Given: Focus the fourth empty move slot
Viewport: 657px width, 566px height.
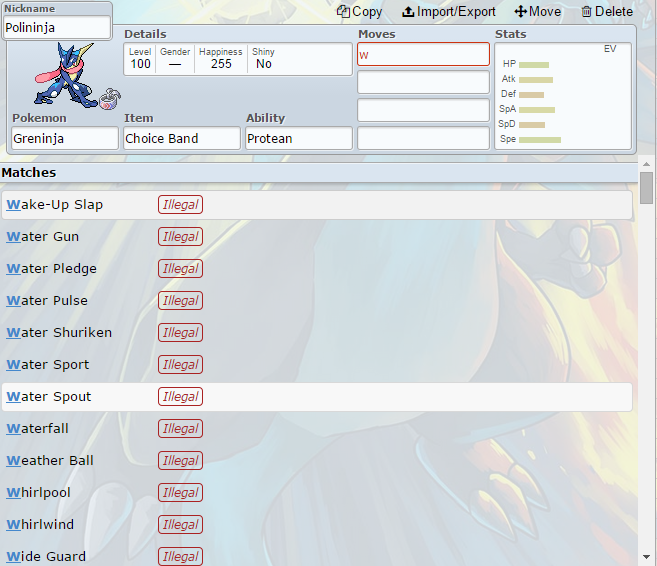Looking at the screenshot, I should tap(423, 138).
